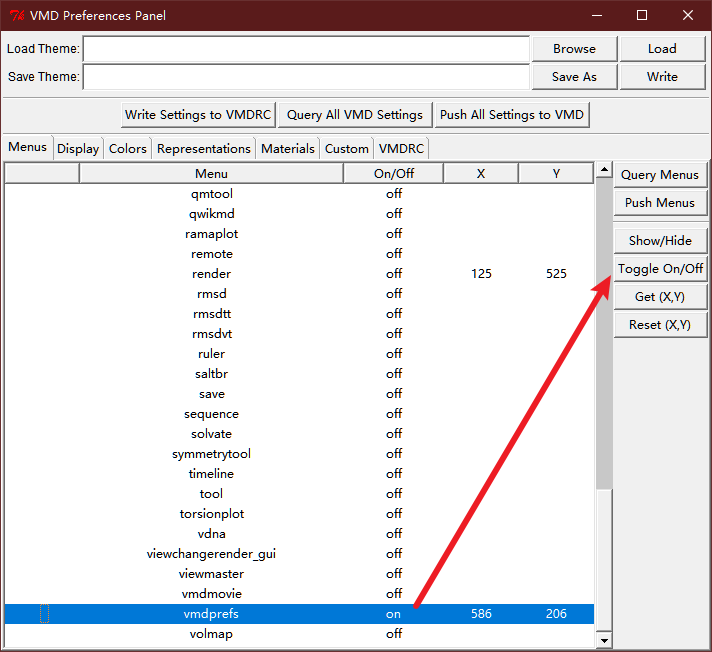Open the Materials tab
The image size is (712, 652).
coord(288,149)
